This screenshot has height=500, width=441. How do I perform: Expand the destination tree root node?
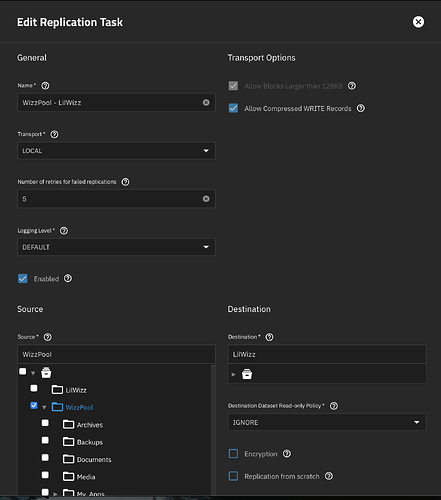pos(233,375)
